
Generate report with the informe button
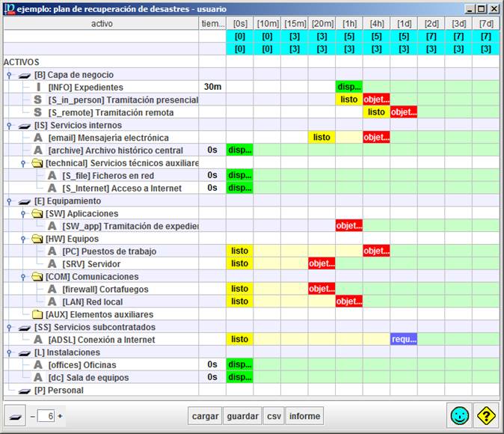(304, 416)
